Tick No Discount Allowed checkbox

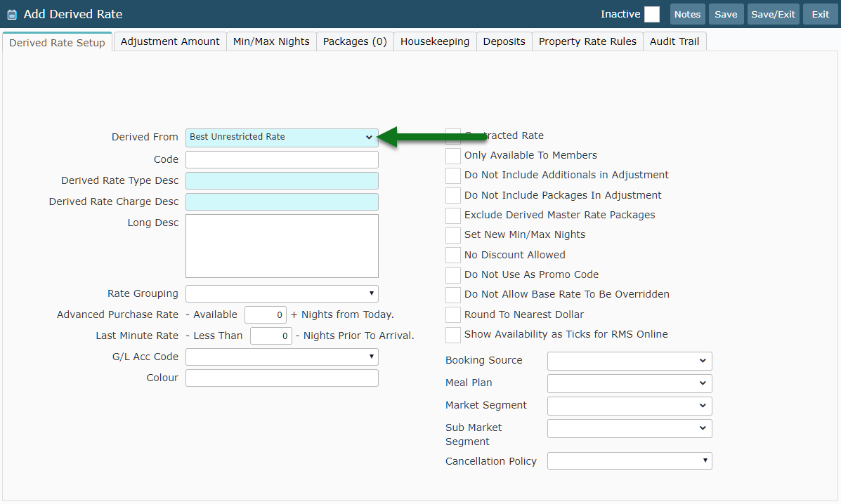tap(453, 255)
